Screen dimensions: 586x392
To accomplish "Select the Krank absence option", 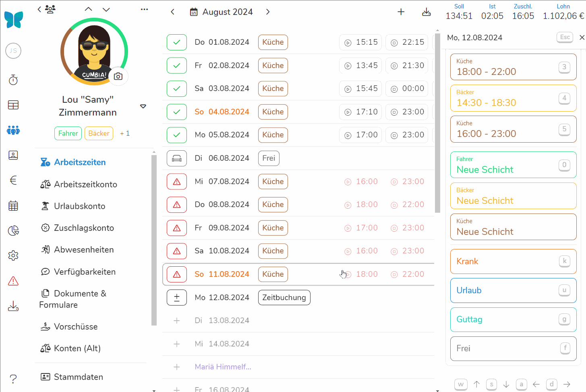I will tap(513, 261).
